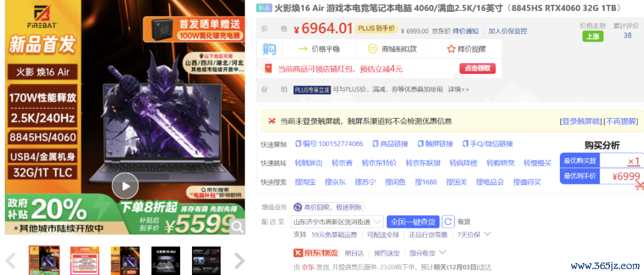Click the 累计评价 count 38
This screenshot has height=275, width=644.
coord(627,35)
